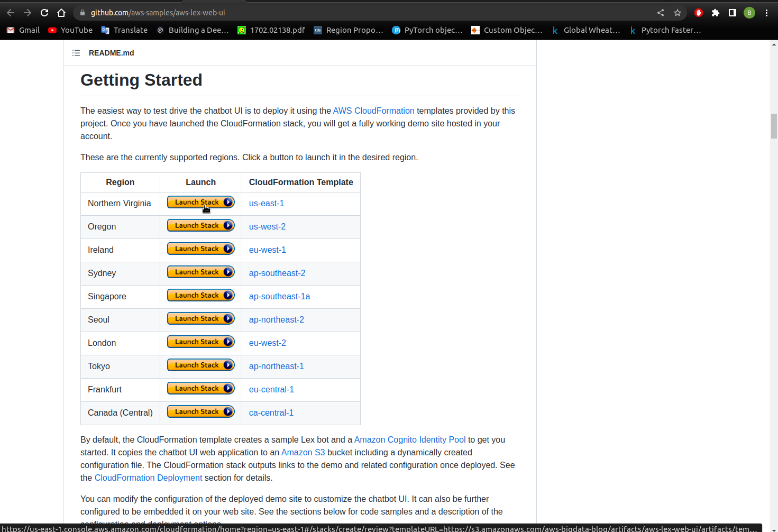The image size is (778, 532).
Task: Select the Singapore region cell
Action: [x=120, y=297]
